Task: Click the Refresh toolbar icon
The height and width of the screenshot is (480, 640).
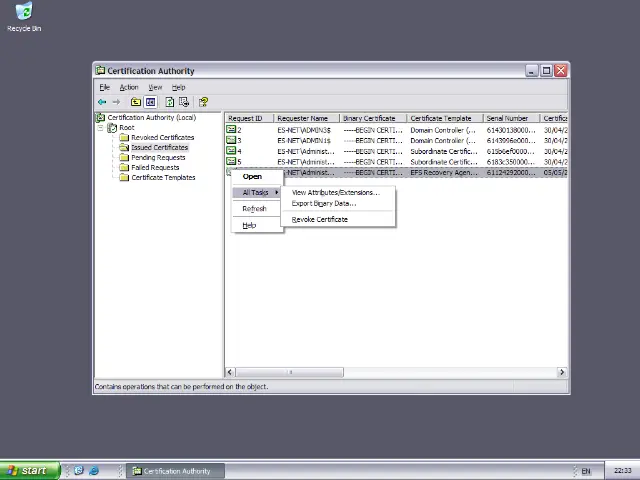Action: tap(170, 102)
